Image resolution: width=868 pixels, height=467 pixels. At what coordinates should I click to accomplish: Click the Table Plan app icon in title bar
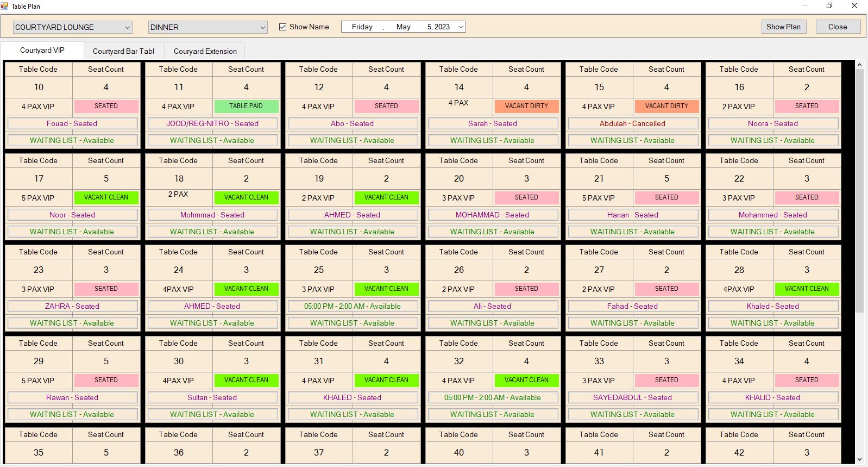[x=4, y=6]
